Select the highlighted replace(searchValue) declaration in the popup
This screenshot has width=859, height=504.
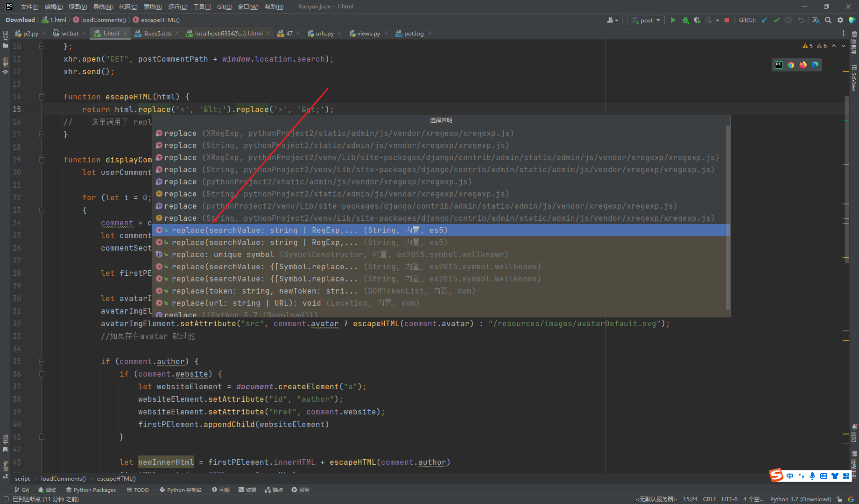click(x=308, y=230)
